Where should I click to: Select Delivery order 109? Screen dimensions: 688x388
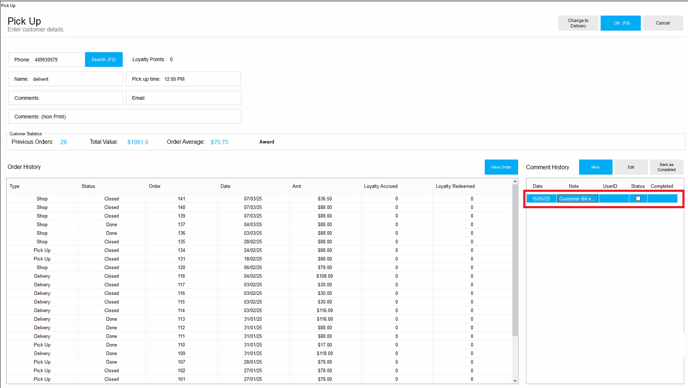tap(259, 353)
